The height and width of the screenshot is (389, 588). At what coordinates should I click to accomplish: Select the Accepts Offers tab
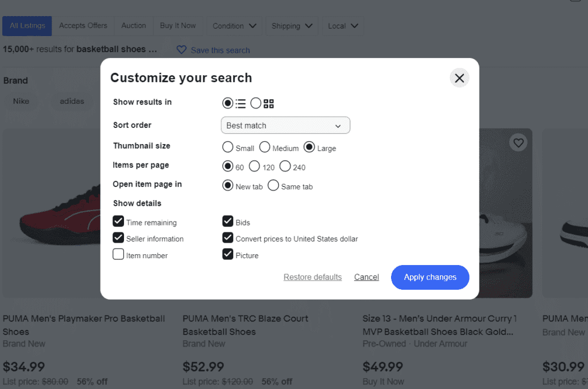83,26
